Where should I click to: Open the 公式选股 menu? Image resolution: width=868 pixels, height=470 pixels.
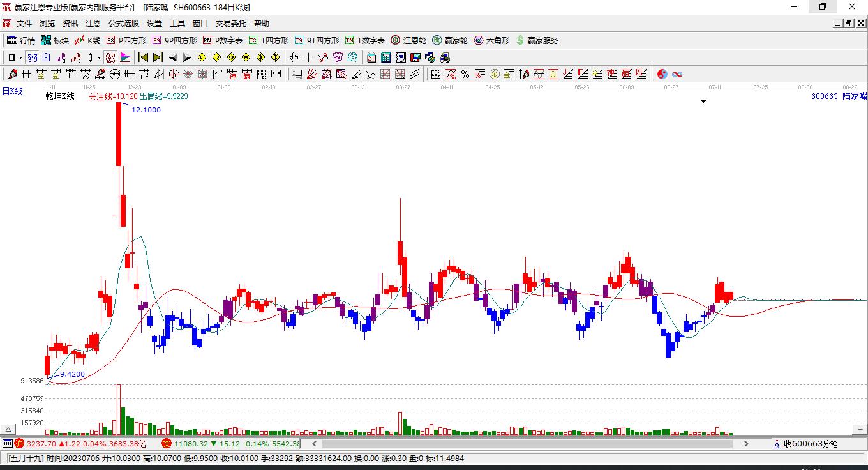pos(123,24)
